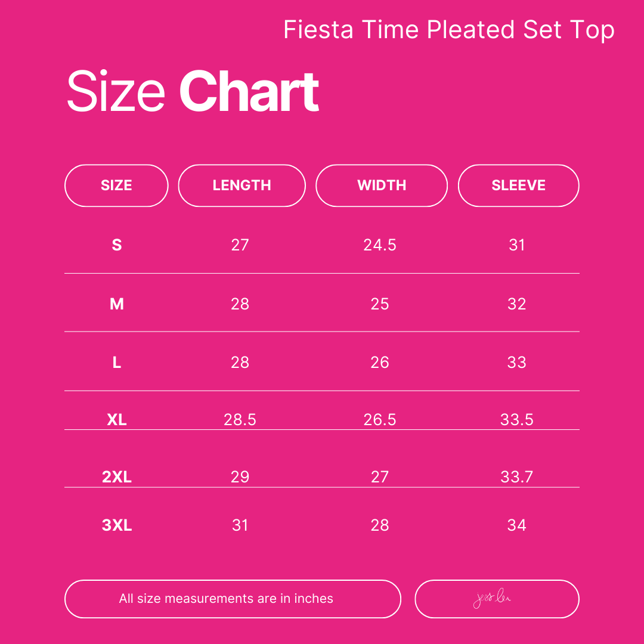Click the 34 sleeve value for 3XL
Screen dimensions: 644x644
[516, 525]
